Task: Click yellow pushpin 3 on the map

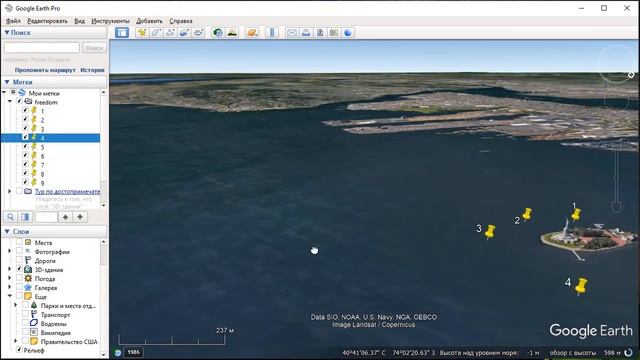Action: (490, 232)
